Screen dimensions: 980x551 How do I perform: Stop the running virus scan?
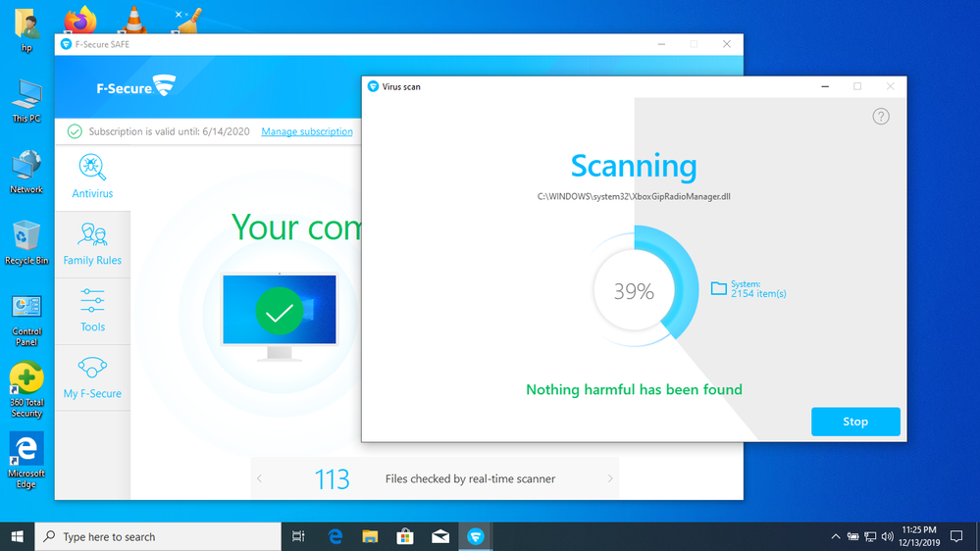855,422
